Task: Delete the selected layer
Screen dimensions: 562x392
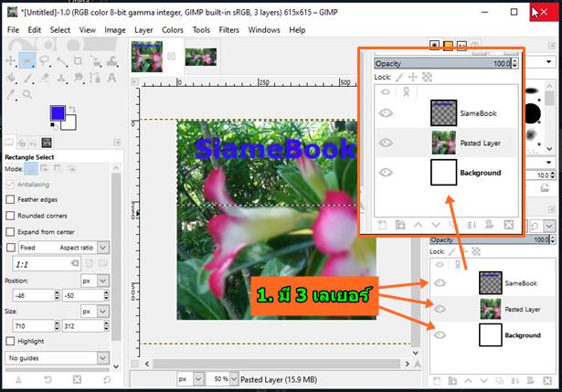Action: pyautogui.click(x=547, y=381)
